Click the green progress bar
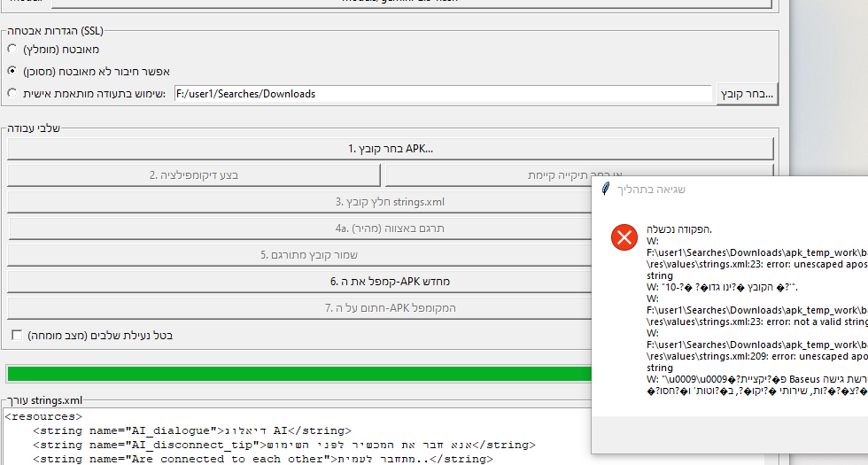868x465 pixels. tap(298, 374)
